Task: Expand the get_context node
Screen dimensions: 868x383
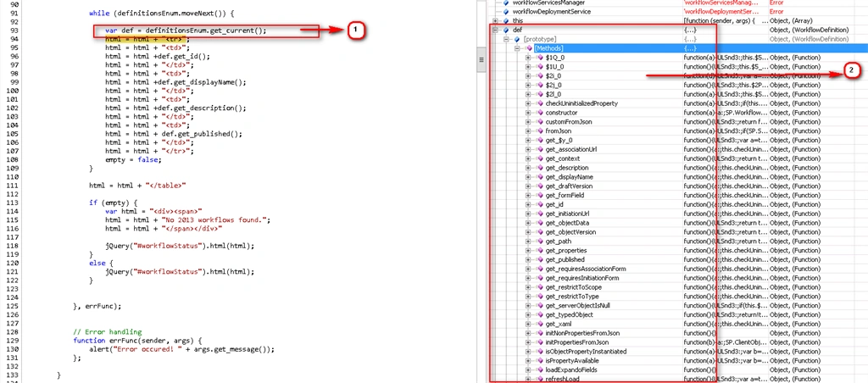Action: click(x=528, y=158)
